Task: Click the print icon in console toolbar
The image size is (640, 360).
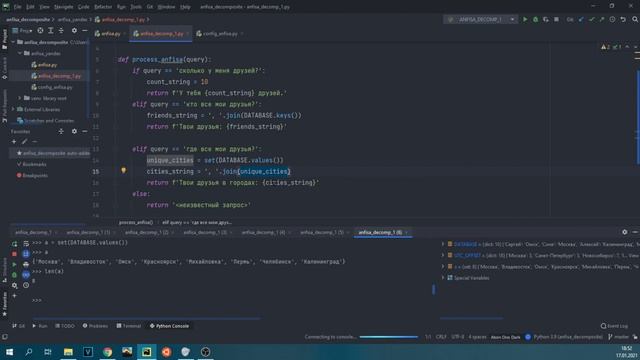Action: (x=26, y=264)
